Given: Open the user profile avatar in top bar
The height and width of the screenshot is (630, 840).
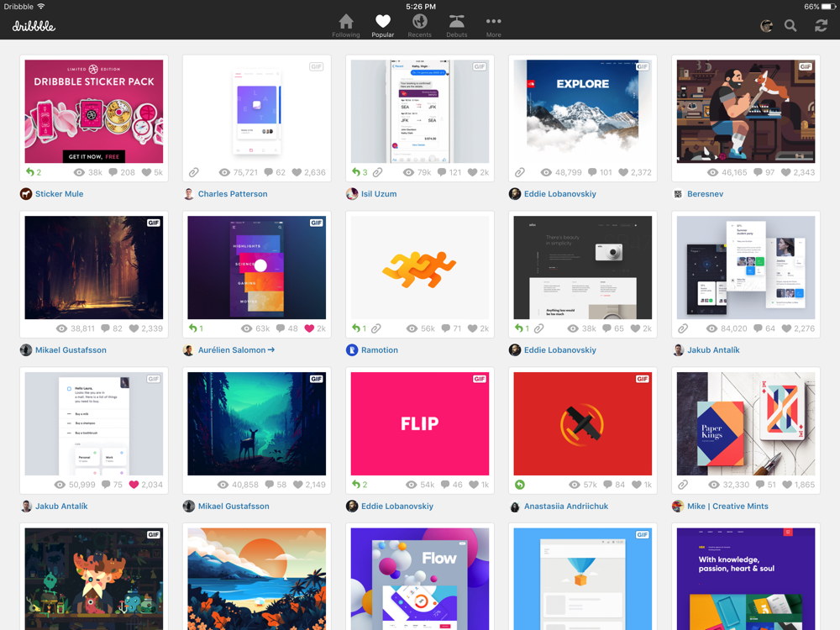Looking at the screenshot, I should (766, 26).
